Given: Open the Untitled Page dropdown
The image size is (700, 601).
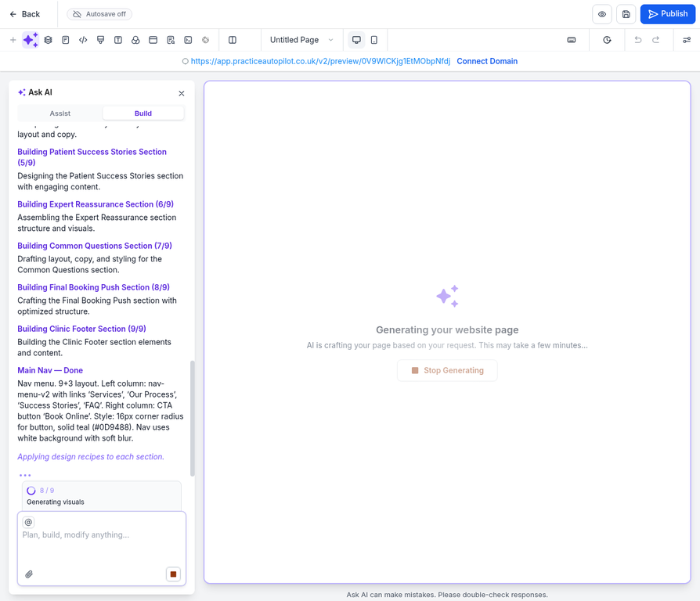Looking at the screenshot, I should [x=301, y=40].
